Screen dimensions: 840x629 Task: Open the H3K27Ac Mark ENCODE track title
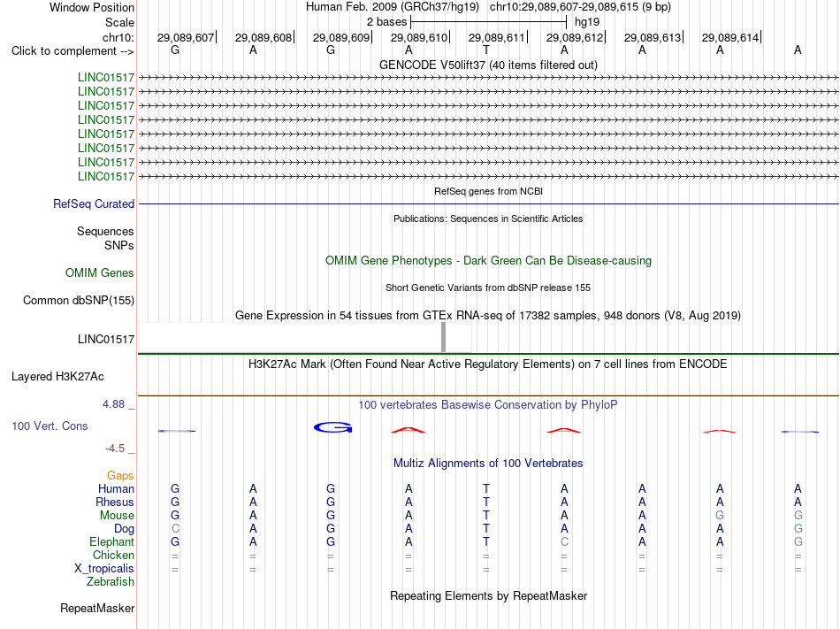click(x=488, y=364)
